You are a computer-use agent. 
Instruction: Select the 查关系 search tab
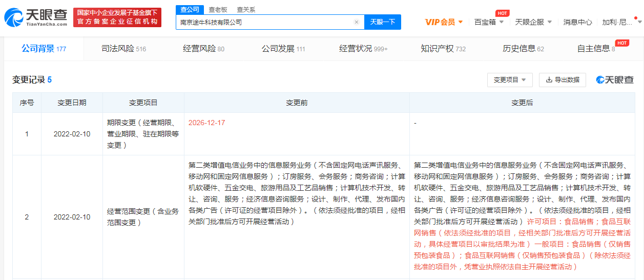[x=246, y=10]
